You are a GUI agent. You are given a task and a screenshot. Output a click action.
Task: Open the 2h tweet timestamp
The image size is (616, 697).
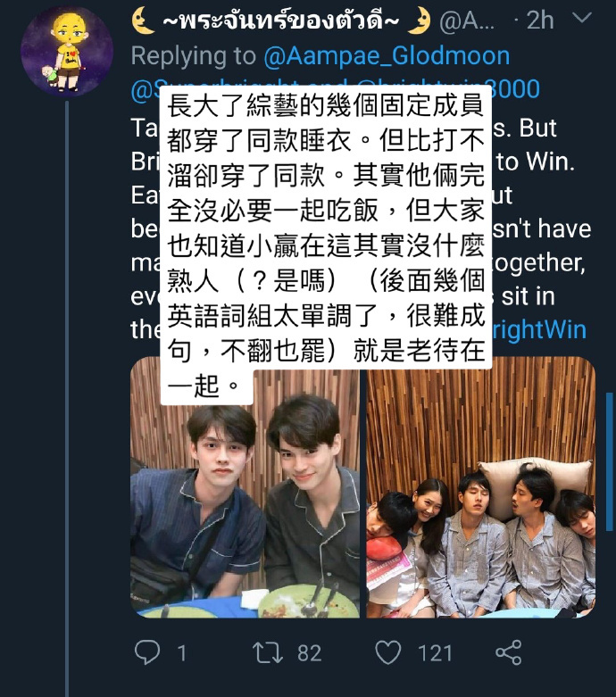pos(540,21)
